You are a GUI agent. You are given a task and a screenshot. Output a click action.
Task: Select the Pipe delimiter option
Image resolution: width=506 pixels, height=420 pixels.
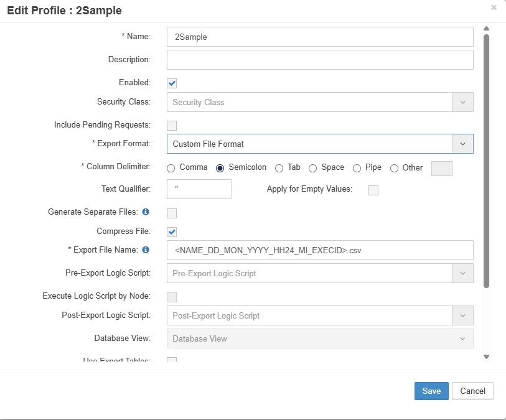click(x=357, y=167)
